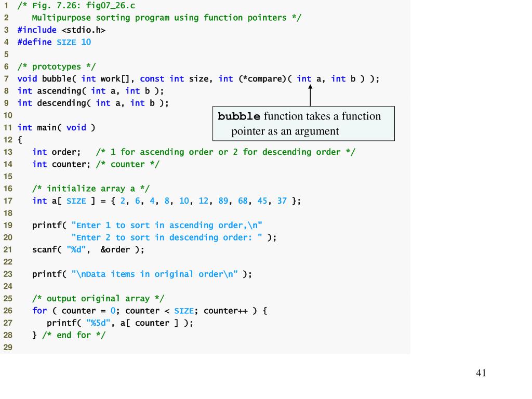Image resolution: width=532 pixels, height=399 pixels.
Task: Select the 'scanf( "%d", &order );' line
Action: coord(88,250)
